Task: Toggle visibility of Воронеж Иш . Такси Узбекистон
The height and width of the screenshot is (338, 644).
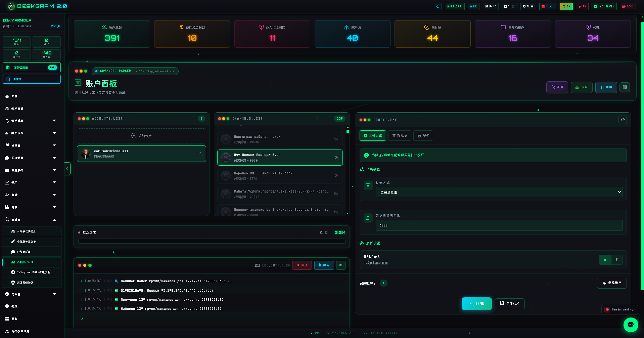Action: pyautogui.click(x=336, y=175)
